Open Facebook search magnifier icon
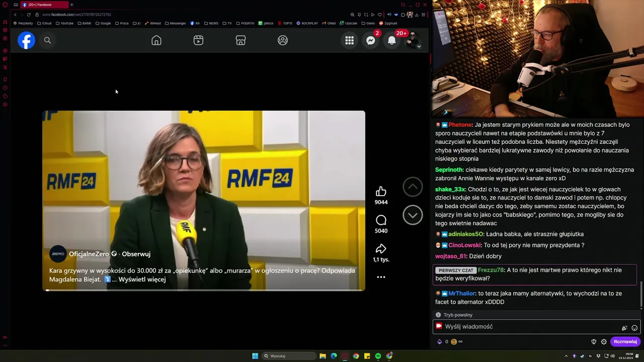 pos(47,40)
